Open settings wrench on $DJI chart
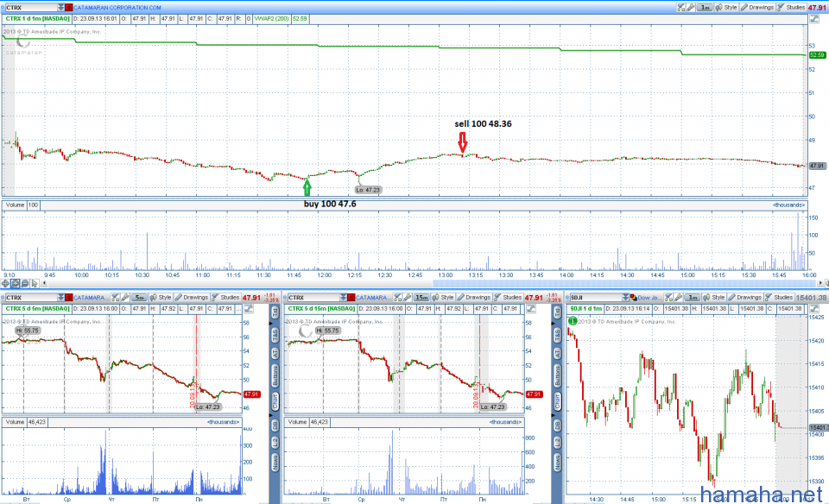This screenshot has width=829, height=504. (x=679, y=298)
